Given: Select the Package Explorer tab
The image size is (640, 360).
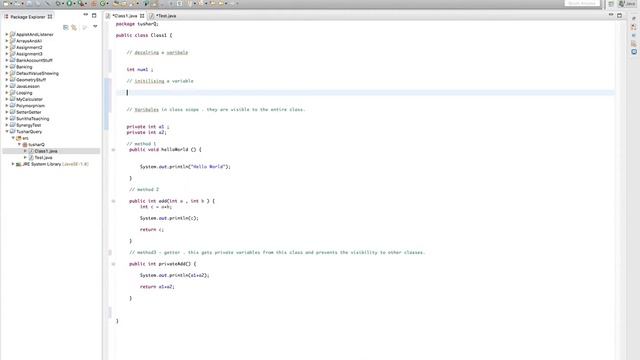Looking at the screenshot, I should pyautogui.click(x=28, y=17).
